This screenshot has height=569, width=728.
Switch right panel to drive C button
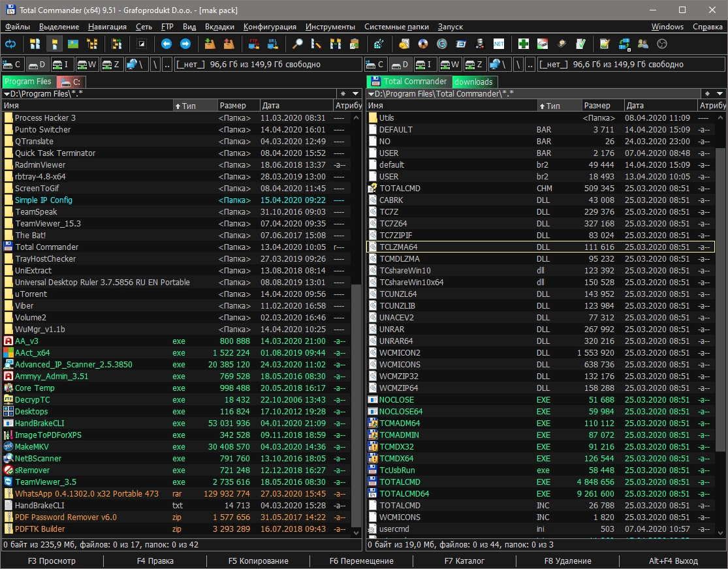[x=375, y=65]
